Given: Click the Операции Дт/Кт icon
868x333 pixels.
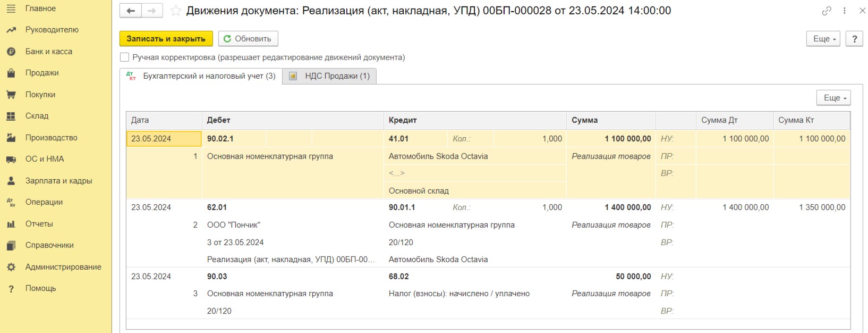Looking at the screenshot, I should (x=11, y=202).
